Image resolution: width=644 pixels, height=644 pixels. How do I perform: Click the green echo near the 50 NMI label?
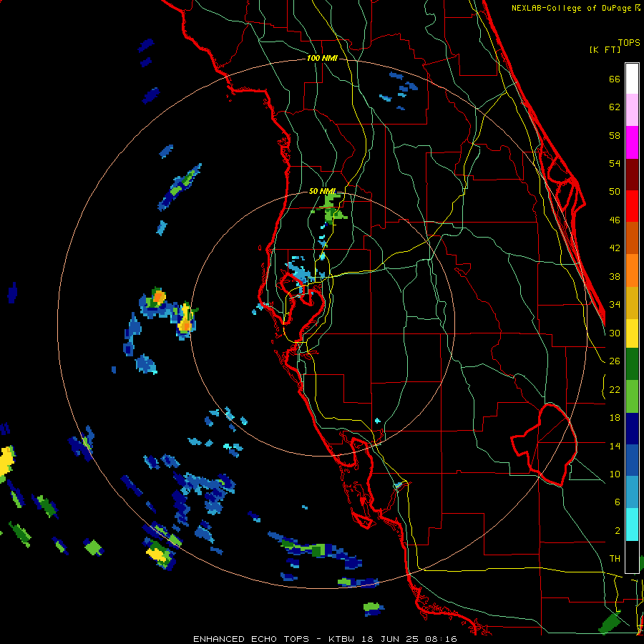pos(332,208)
